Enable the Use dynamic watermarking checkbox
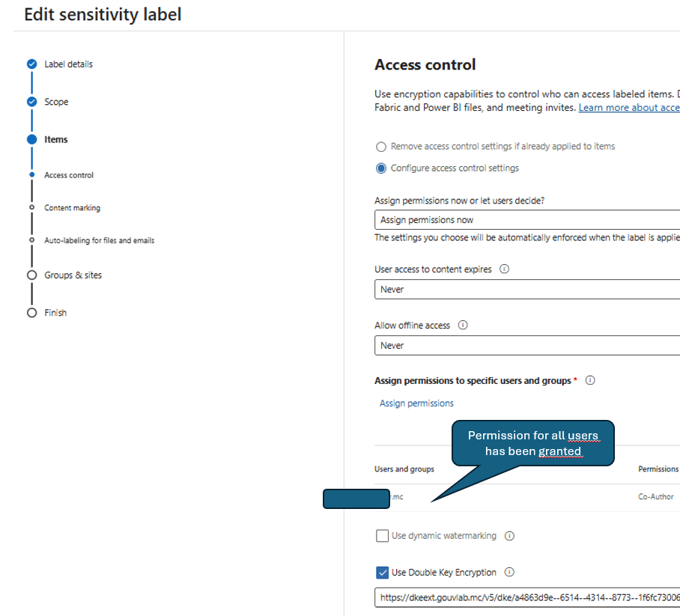Screen dimensions: 680x616 click(x=382, y=536)
